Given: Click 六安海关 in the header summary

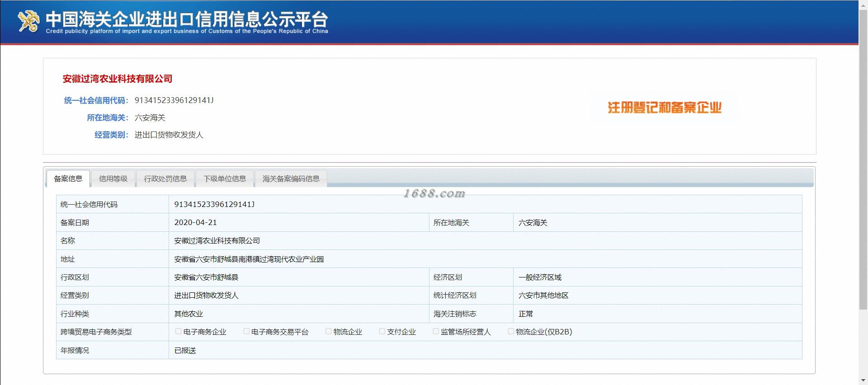Looking at the screenshot, I should pyautogui.click(x=150, y=117).
